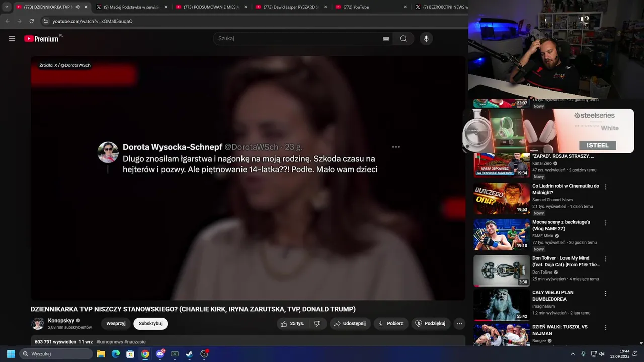Open options for CAŁY WIELKI PLAN DUMBLEDORE'A
Image resolution: width=644 pixels, height=362 pixels.
coord(606,293)
